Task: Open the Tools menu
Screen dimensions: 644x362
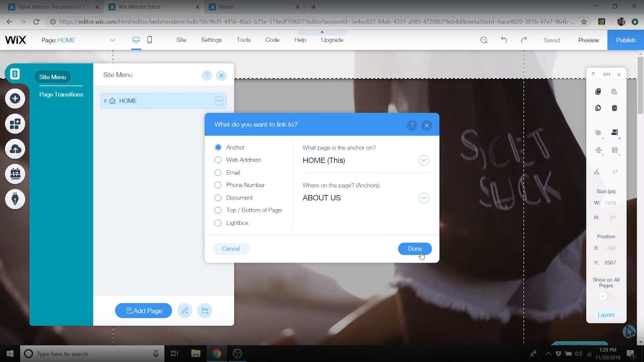Action: click(244, 40)
